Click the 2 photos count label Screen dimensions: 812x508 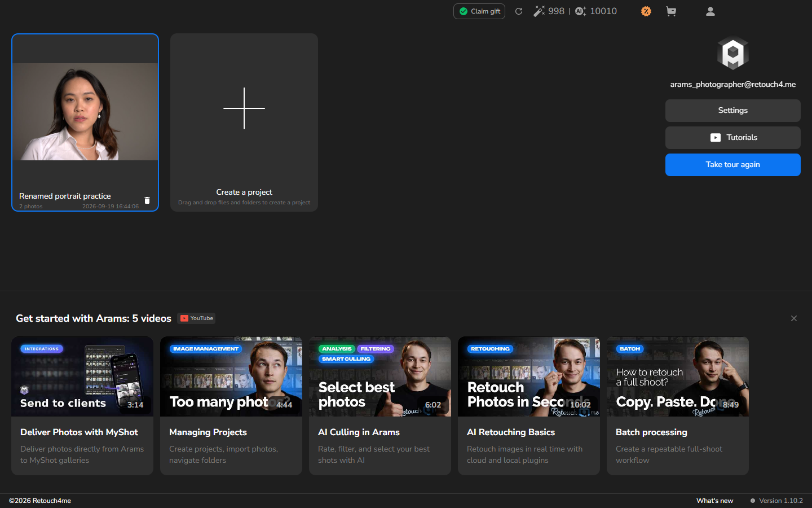[x=31, y=207]
